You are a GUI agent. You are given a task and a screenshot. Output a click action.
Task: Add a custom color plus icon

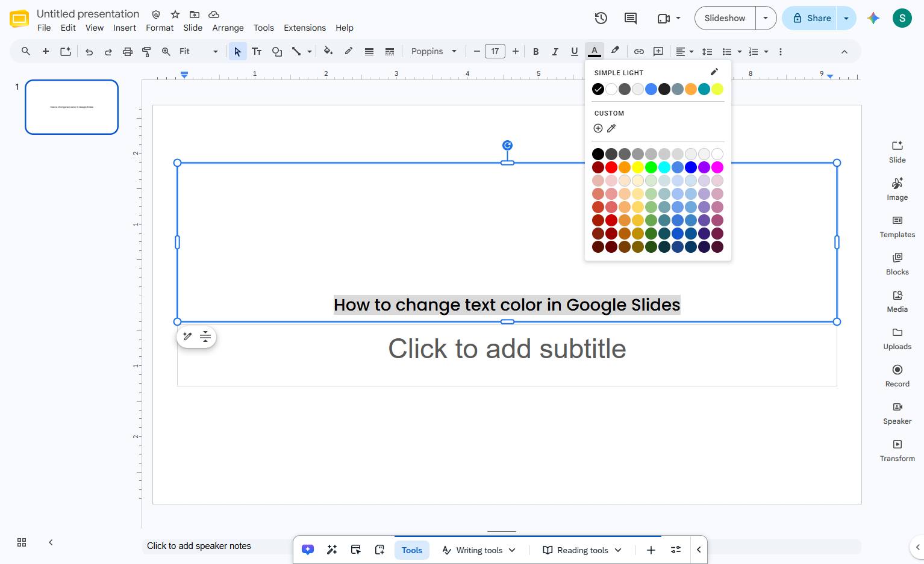coord(598,128)
